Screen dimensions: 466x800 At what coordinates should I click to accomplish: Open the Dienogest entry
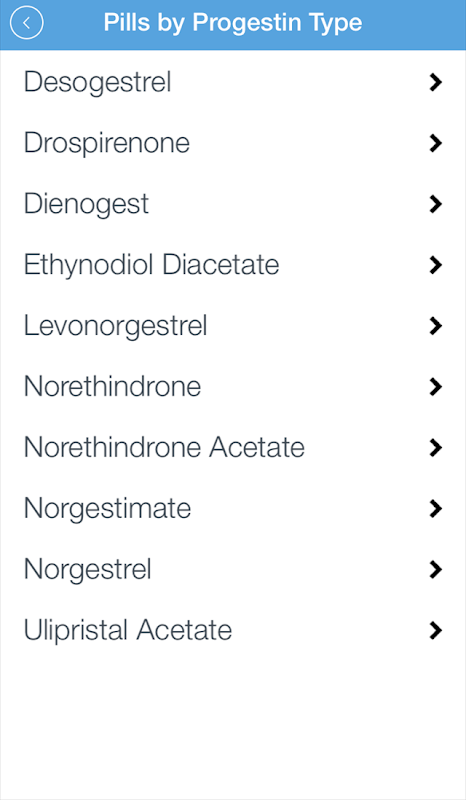coord(233,204)
